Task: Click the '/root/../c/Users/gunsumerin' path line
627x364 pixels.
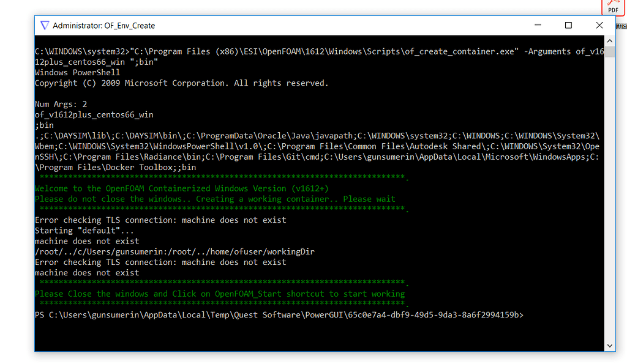Action: tap(175, 251)
